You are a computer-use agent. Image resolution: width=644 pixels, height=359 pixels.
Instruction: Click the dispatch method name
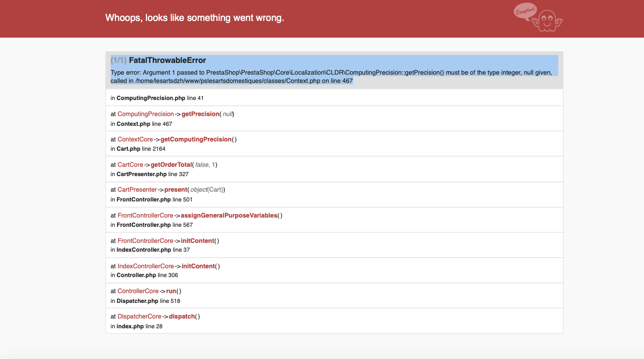pyautogui.click(x=181, y=317)
